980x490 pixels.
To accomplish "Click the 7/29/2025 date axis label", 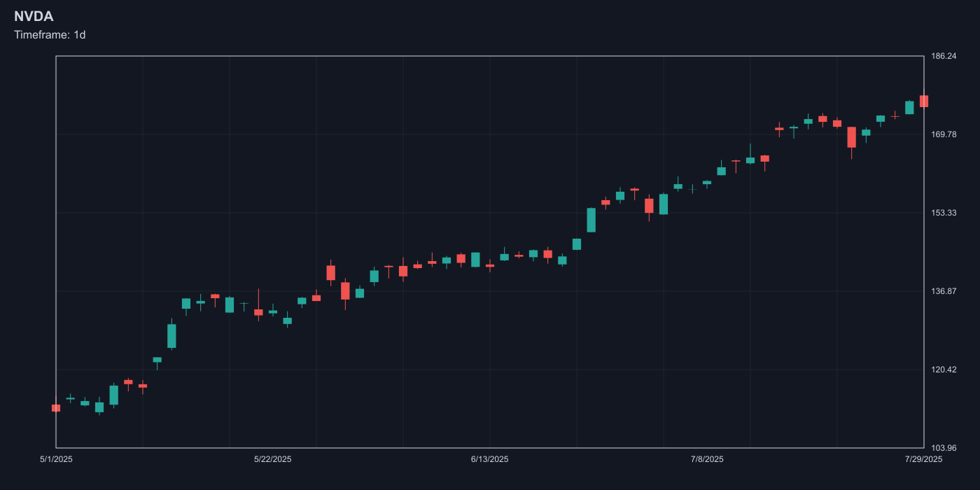I will point(924,459).
